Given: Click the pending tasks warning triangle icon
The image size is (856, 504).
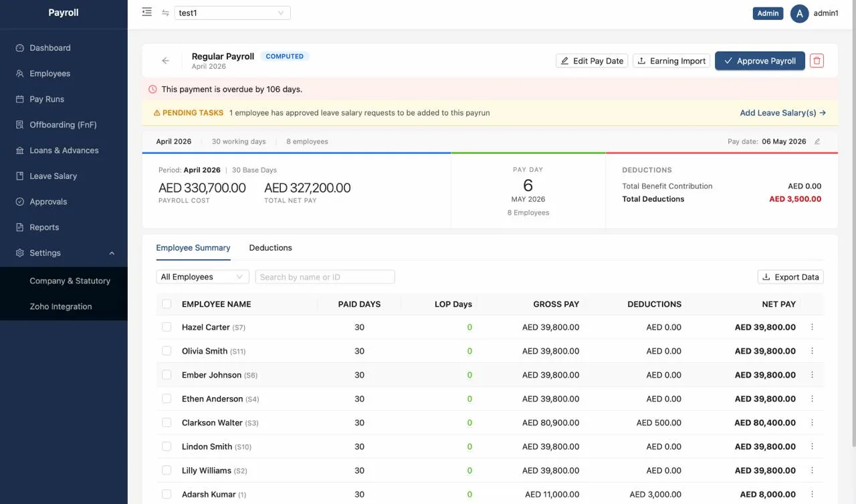Looking at the screenshot, I should [157, 113].
